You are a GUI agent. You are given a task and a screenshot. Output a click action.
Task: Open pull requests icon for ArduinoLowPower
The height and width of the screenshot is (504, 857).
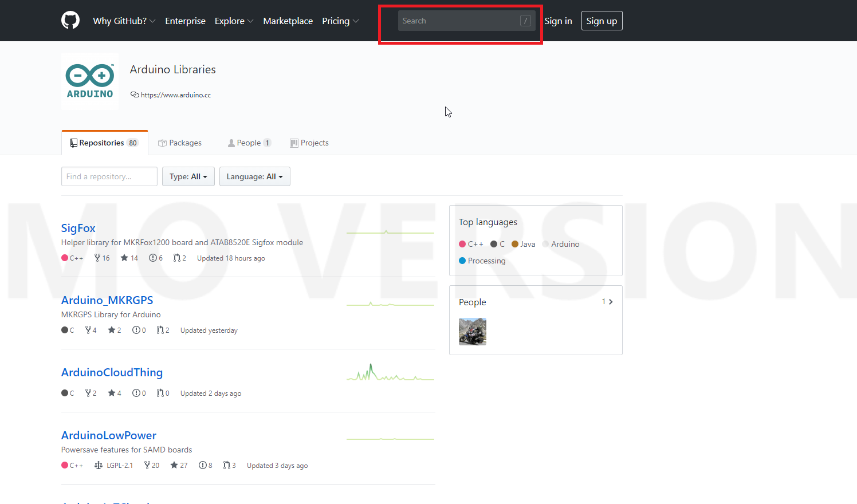tap(227, 465)
